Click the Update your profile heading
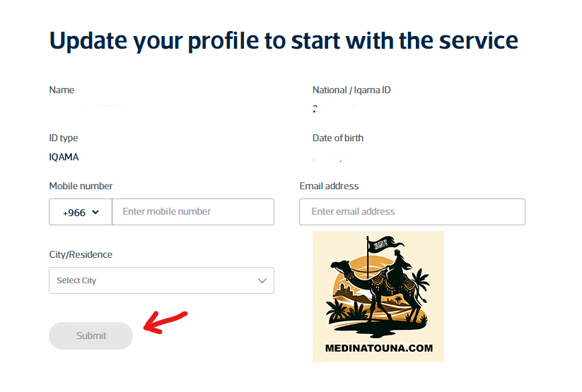The image size is (582, 392). [x=284, y=40]
